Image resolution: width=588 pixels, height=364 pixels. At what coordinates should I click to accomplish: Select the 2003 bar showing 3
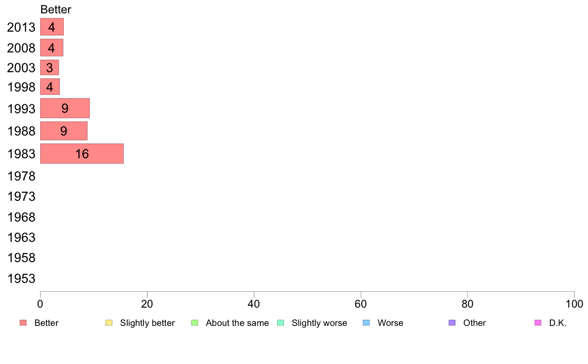[49, 68]
